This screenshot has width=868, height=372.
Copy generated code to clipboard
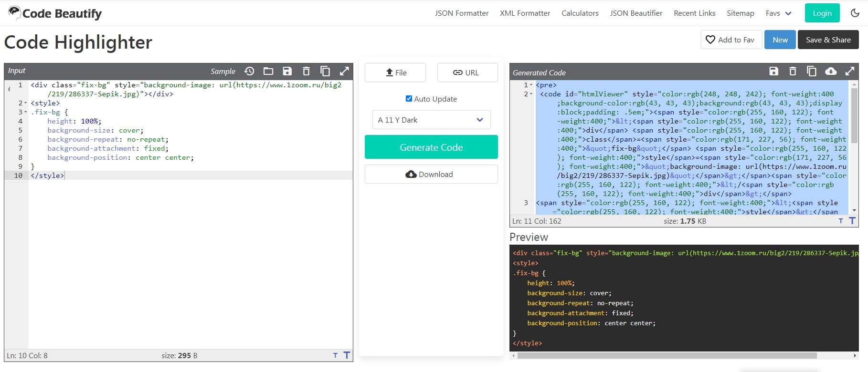coord(812,71)
